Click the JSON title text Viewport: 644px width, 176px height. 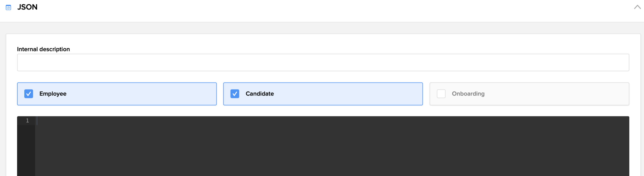[27, 7]
